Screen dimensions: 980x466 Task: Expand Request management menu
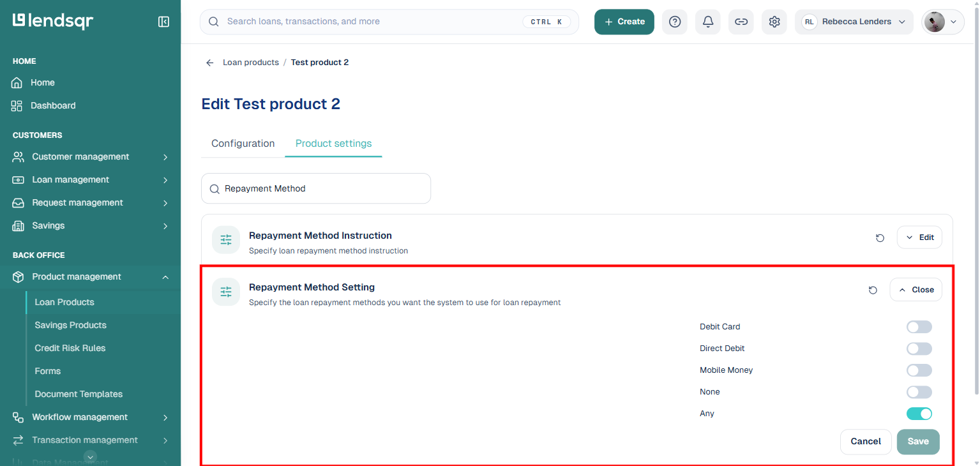click(90, 202)
